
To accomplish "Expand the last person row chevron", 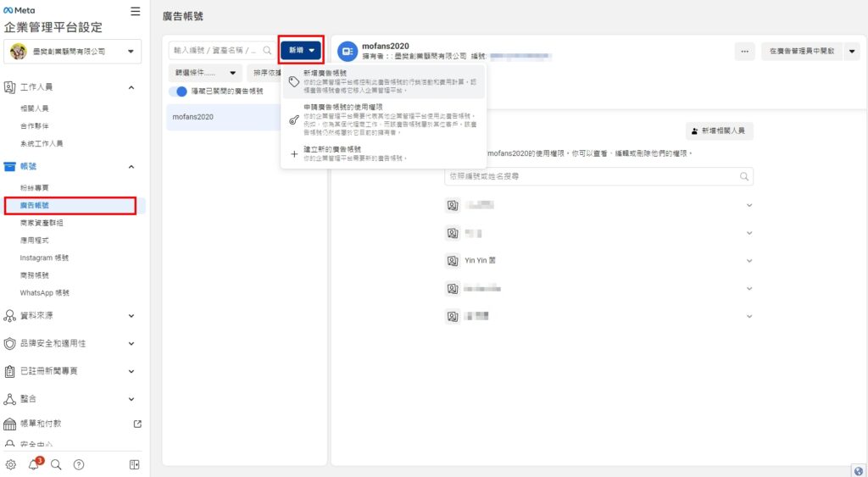I will 749,317.
